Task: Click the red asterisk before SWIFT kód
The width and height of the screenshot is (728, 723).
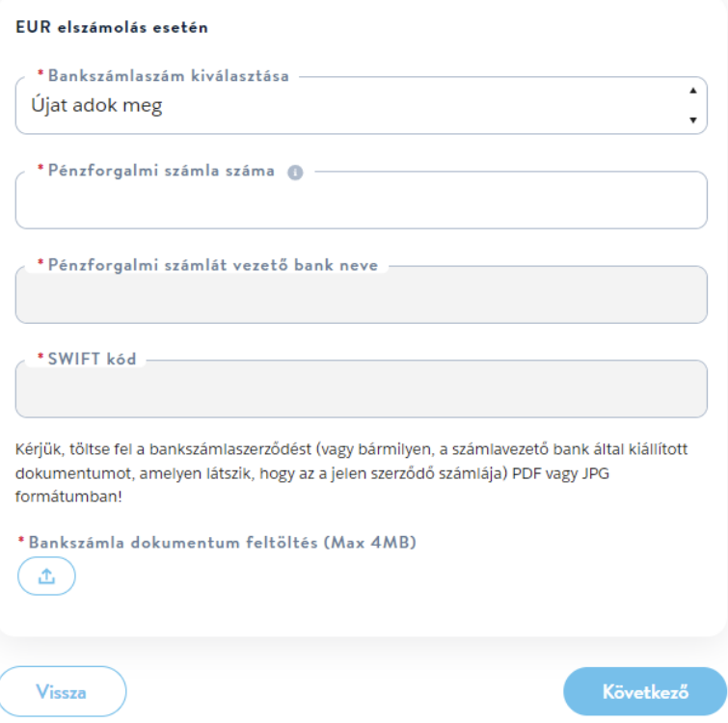Action: 40,357
